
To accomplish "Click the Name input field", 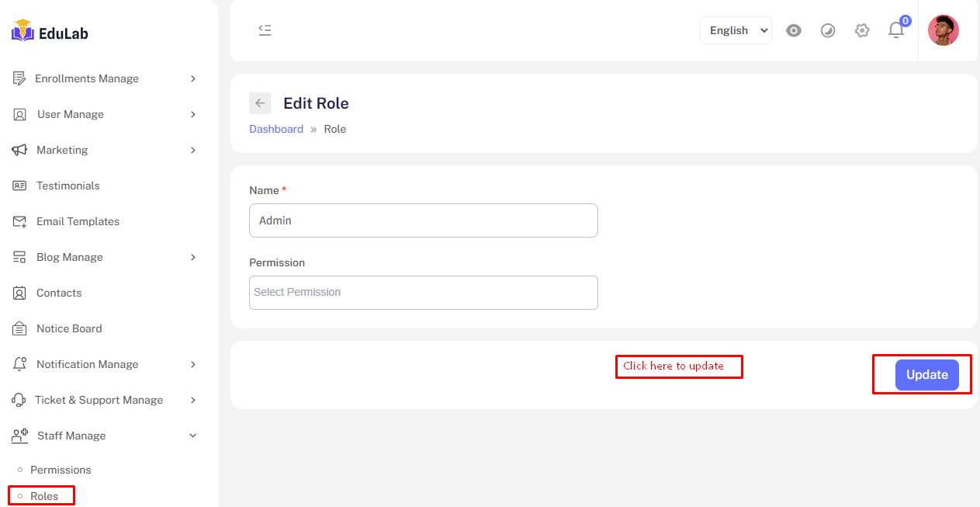I will tap(423, 221).
